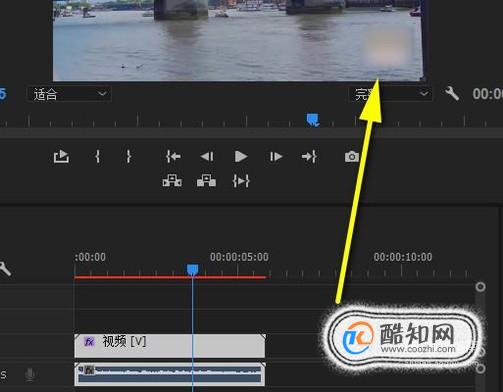The image size is (503, 392).
Task: Click the program monitor playhead marker
Action: tap(313, 120)
